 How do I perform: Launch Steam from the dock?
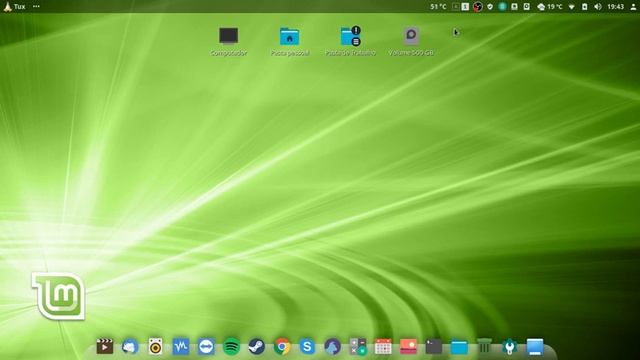tap(257, 347)
